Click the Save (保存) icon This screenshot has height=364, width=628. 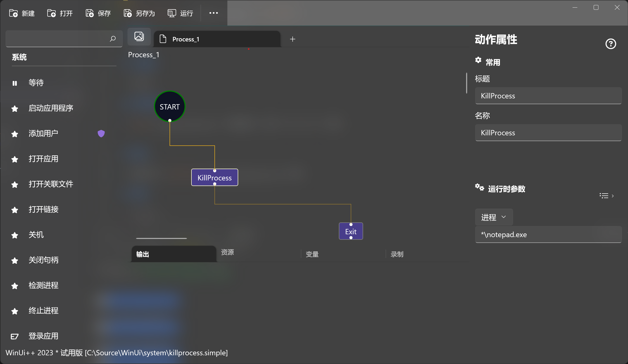tap(90, 13)
